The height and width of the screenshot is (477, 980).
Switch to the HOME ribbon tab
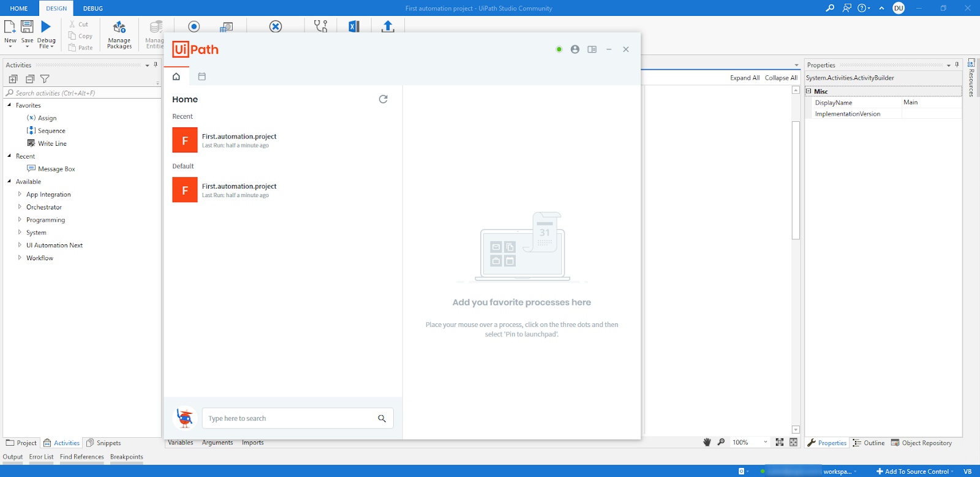pos(19,9)
